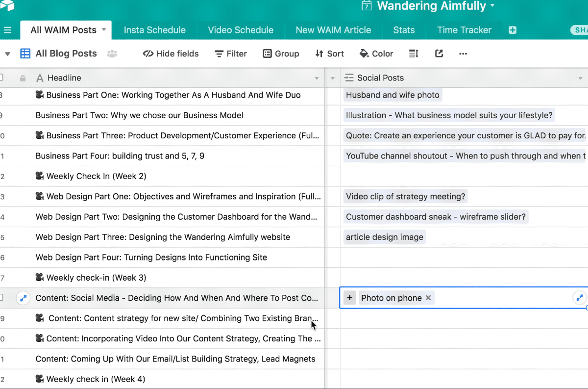The width and height of the screenshot is (588, 389).
Task: Open the article design image chip
Action: pos(385,237)
